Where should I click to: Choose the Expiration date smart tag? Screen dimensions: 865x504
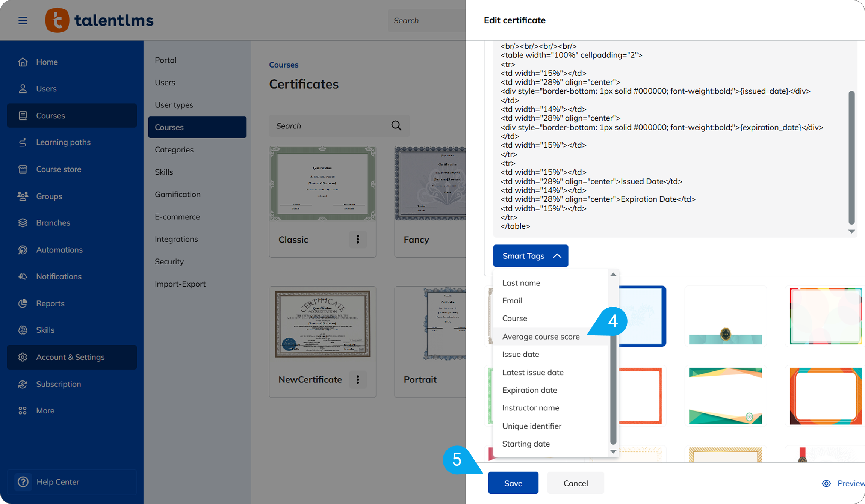529,390
